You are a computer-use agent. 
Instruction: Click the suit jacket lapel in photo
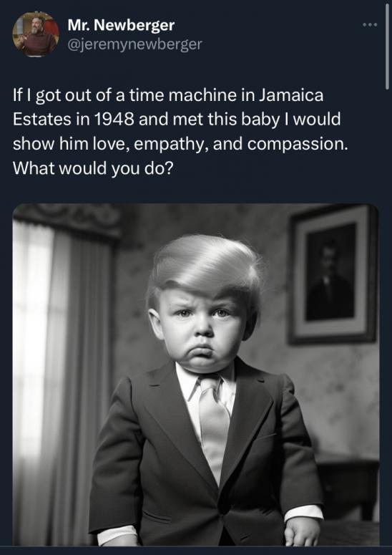(x=170, y=414)
